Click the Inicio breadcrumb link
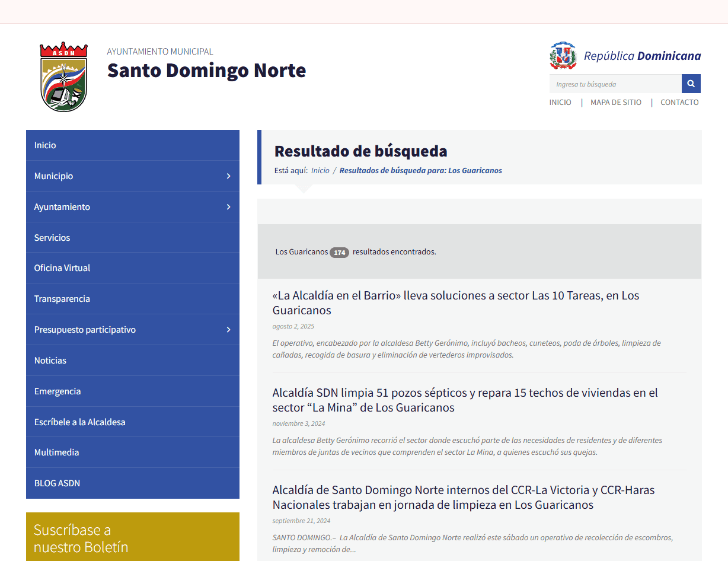Screen dimensions: 728x561 [x=320, y=170]
